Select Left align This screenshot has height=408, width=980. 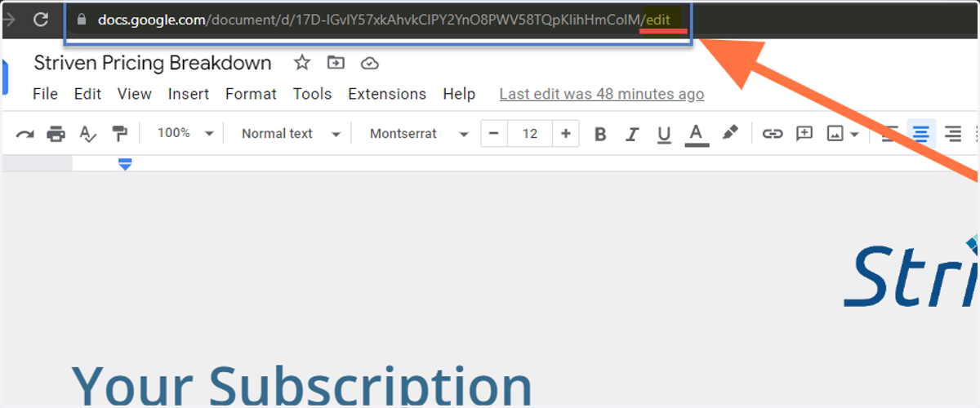coord(889,134)
